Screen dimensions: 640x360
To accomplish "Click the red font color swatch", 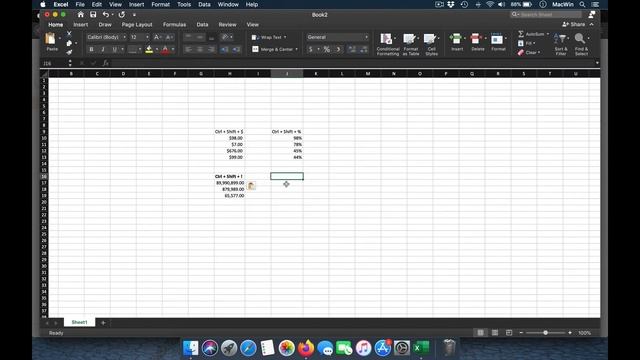I will [x=165, y=49].
